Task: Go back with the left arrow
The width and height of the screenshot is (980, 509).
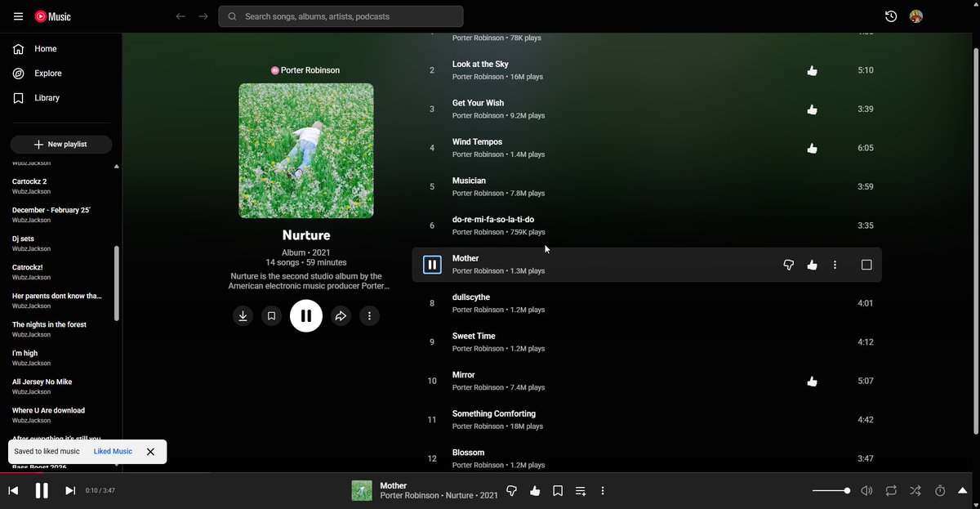Action: click(180, 16)
